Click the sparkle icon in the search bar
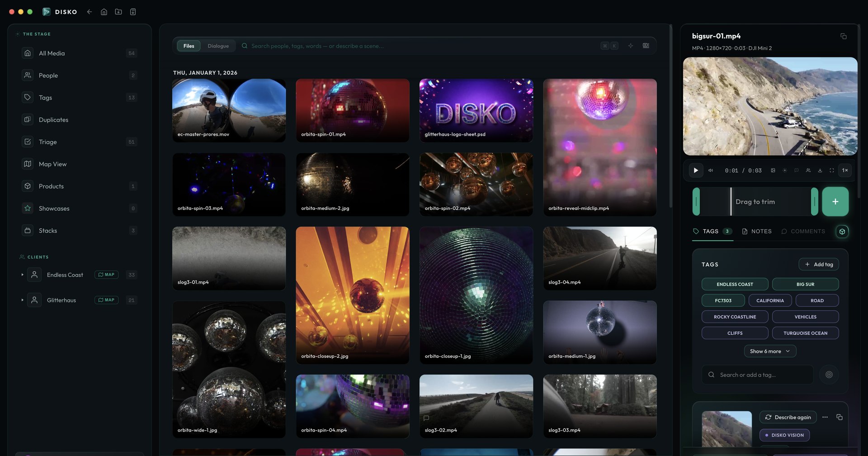The width and height of the screenshot is (868, 456). pos(631,46)
